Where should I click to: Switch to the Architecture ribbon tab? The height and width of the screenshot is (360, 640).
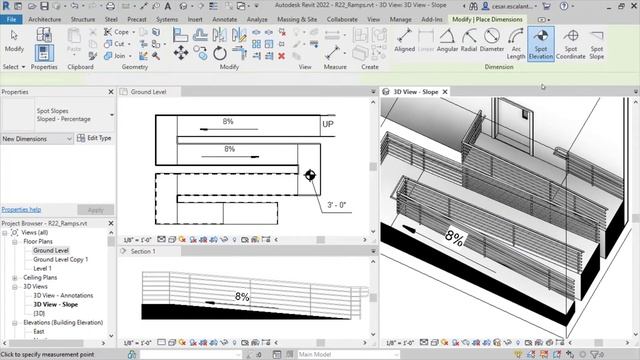click(x=44, y=19)
